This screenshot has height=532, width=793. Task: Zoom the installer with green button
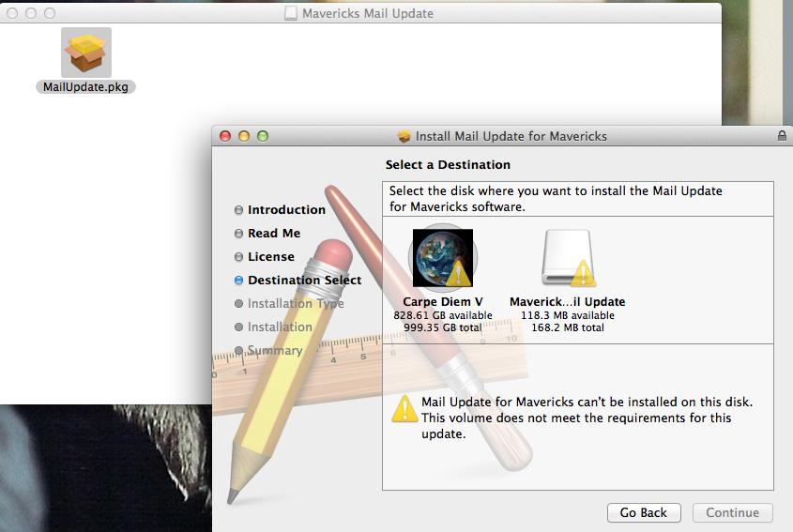263,136
